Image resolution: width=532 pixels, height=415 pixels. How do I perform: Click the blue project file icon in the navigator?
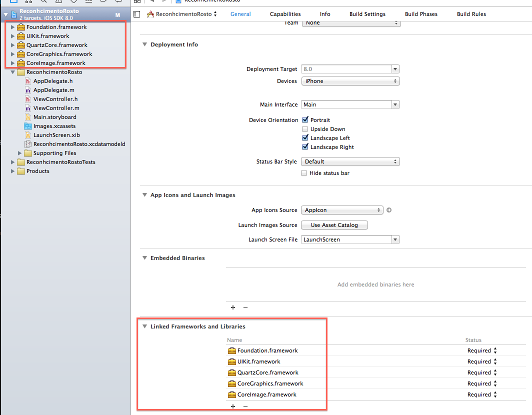tap(14, 14)
